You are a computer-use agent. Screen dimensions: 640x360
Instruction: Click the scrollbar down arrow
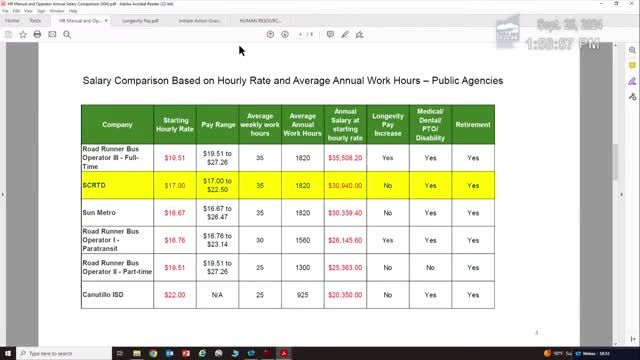click(616, 344)
